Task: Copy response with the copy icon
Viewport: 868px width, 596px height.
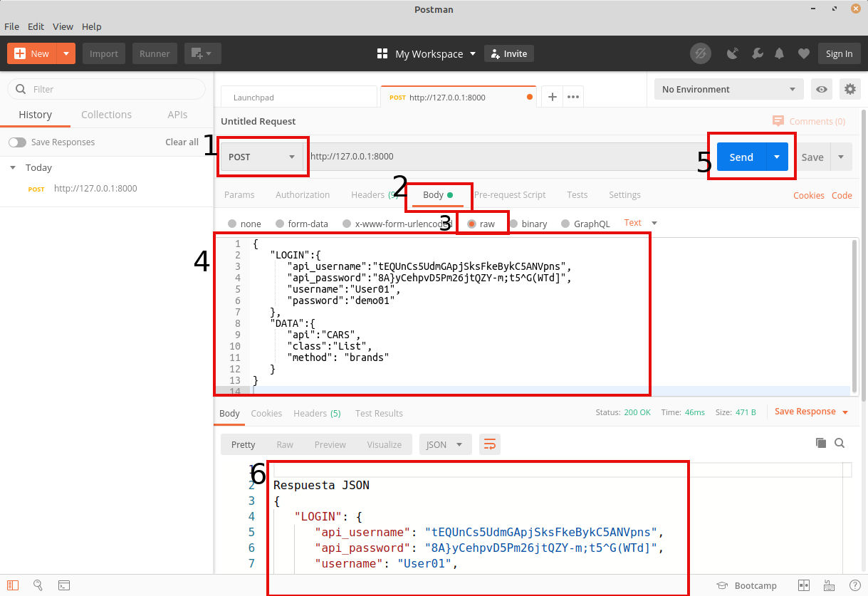Action: (x=821, y=443)
